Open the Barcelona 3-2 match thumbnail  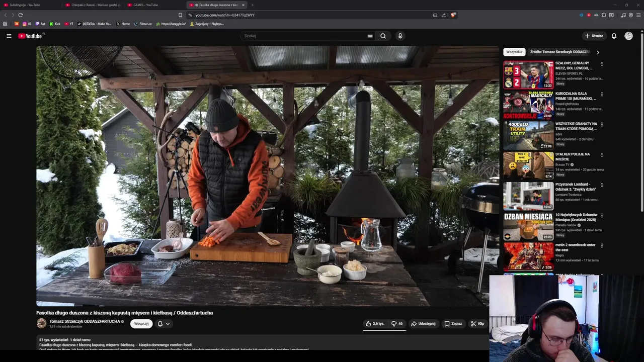coord(528,75)
